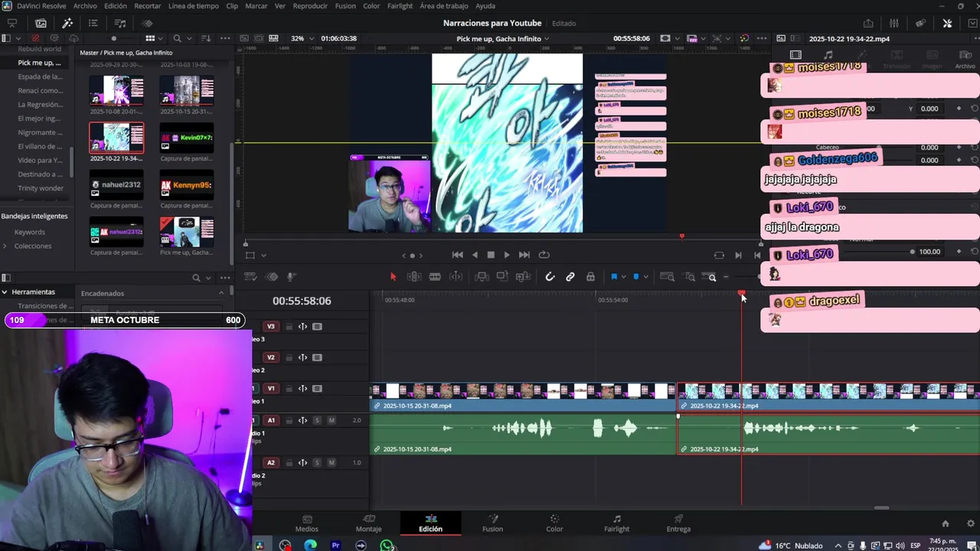Toggle loop playback button
The width and height of the screenshot is (980, 551).
click(x=544, y=255)
